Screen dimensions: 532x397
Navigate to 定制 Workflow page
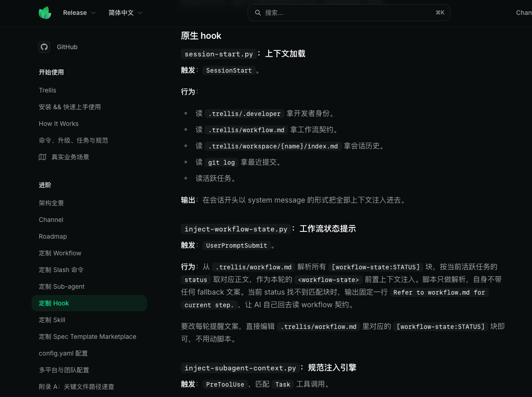tap(60, 253)
